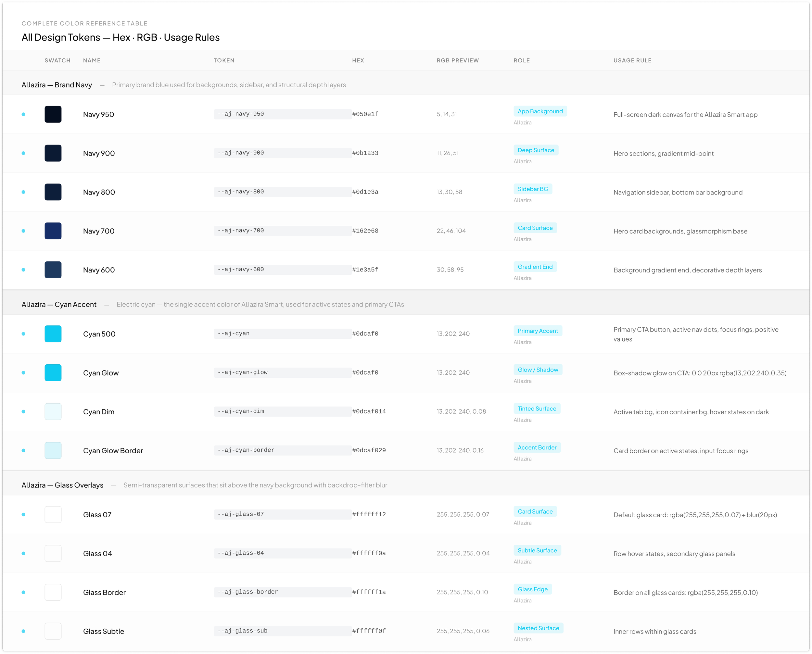Select the --aj-navy-700 token code

click(283, 231)
